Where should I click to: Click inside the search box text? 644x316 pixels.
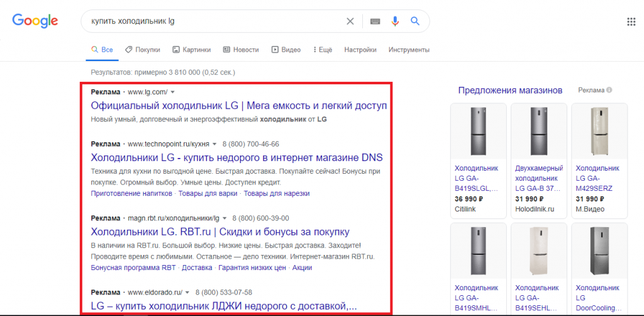(x=133, y=21)
